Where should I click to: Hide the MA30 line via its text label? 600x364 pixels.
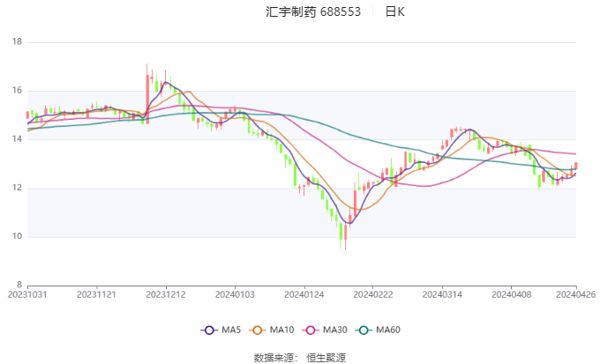point(335,330)
